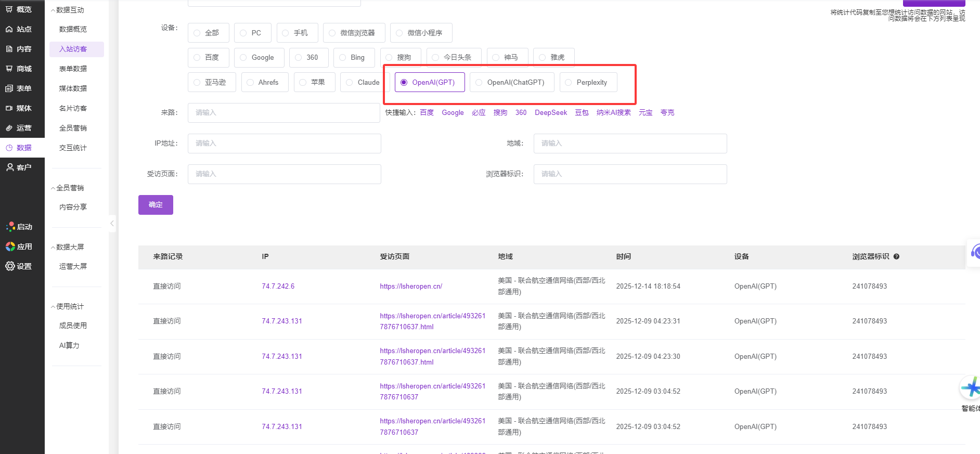Select the OpenAI(ChatGPT) radio option
The image size is (980, 454).
click(x=479, y=83)
